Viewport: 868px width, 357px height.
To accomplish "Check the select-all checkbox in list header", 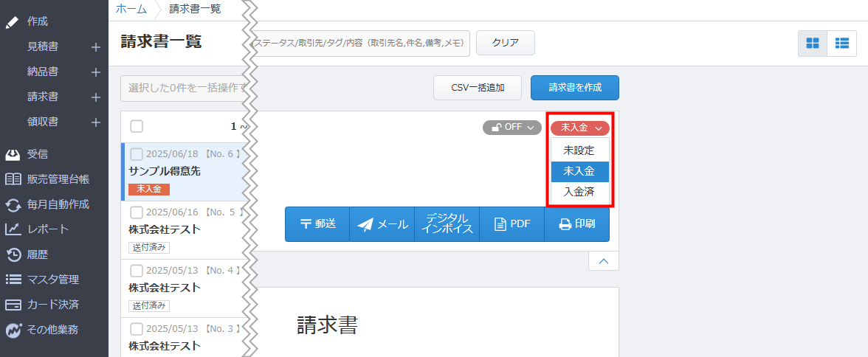I will point(137,126).
